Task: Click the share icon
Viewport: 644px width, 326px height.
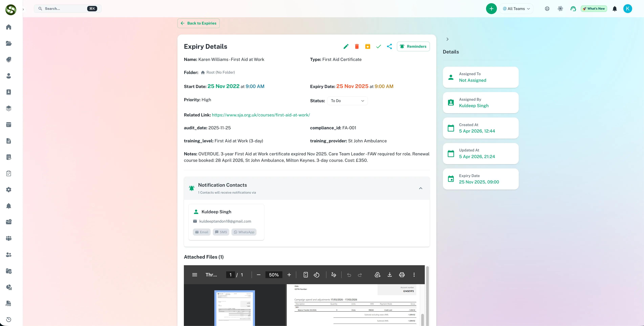Action: (x=389, y=47)
